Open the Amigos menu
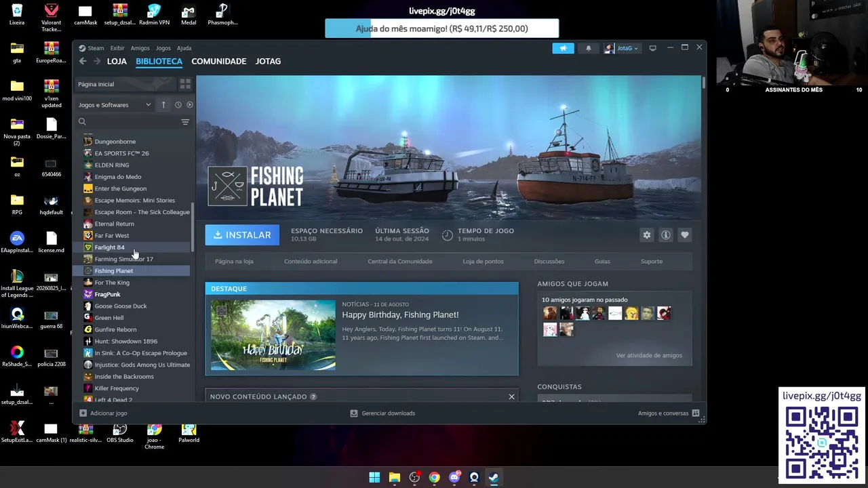The width and height of the screenshot is (868, 488). [x=140, y=48]
